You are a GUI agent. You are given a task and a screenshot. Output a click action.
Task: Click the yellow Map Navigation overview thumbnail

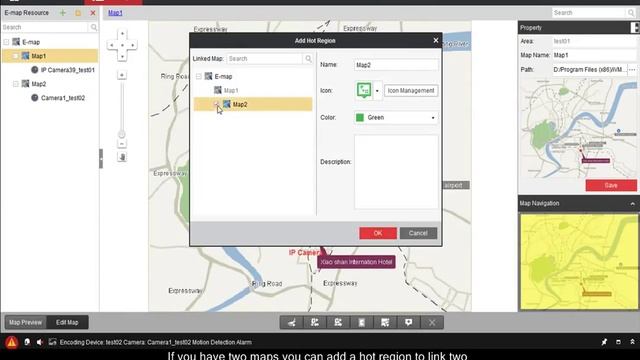[x=578, y=262]
